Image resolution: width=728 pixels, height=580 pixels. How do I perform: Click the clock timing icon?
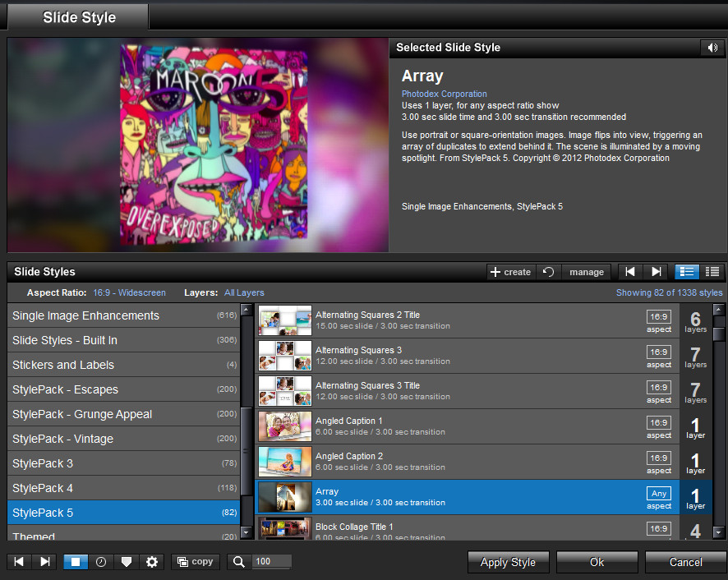101,561
